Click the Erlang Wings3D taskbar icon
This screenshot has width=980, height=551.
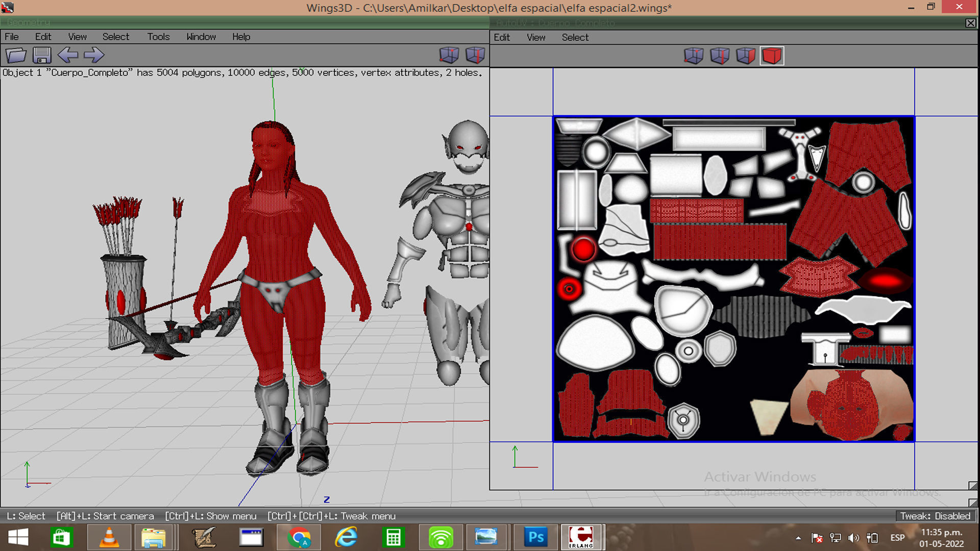tap(581, 537)
